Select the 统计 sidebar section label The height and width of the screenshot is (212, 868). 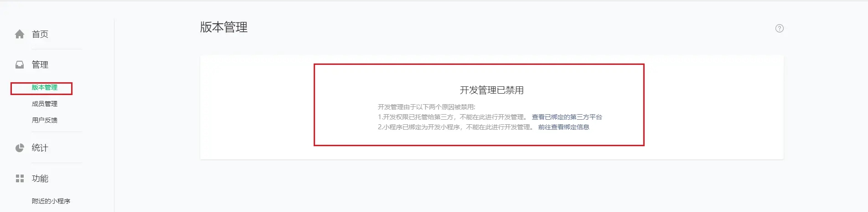click(x=40, y=148)
